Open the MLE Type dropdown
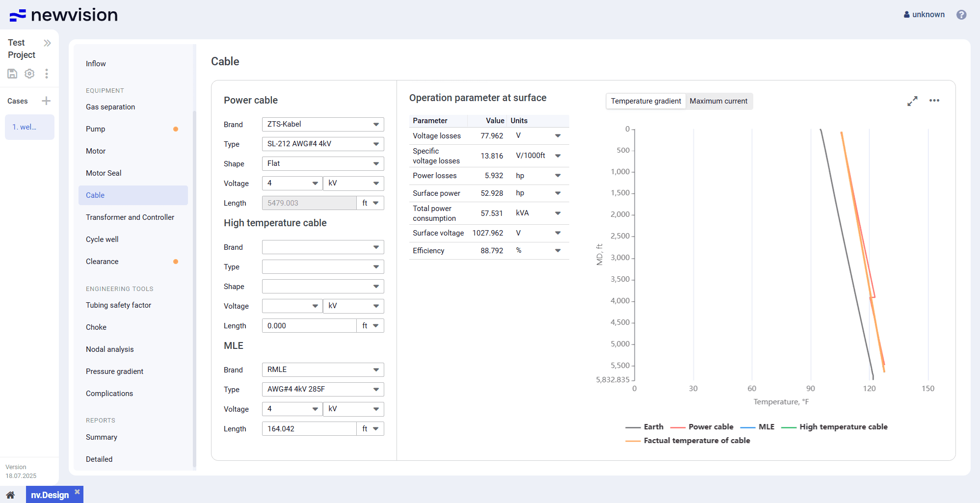This screenshot has width=980, height=503. point(322,390)
